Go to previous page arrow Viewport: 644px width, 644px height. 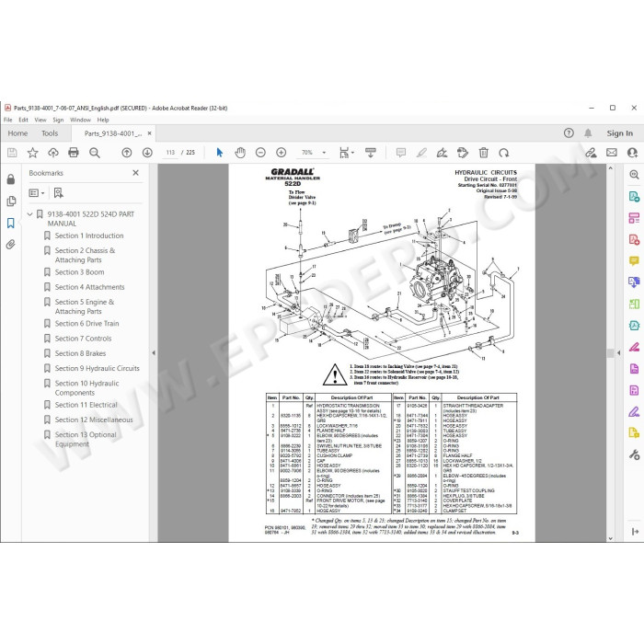(x=127, y=153)
